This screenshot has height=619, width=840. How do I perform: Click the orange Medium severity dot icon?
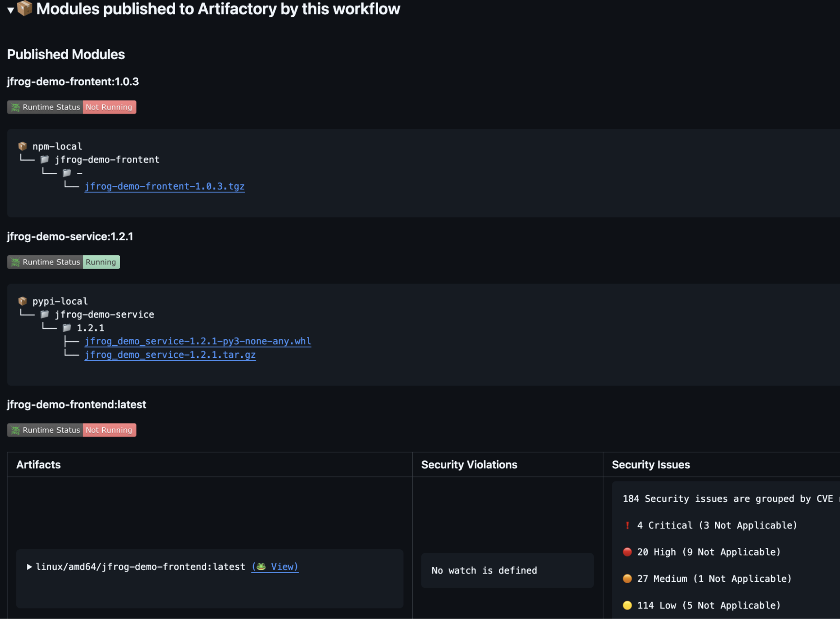click(627, 578)
